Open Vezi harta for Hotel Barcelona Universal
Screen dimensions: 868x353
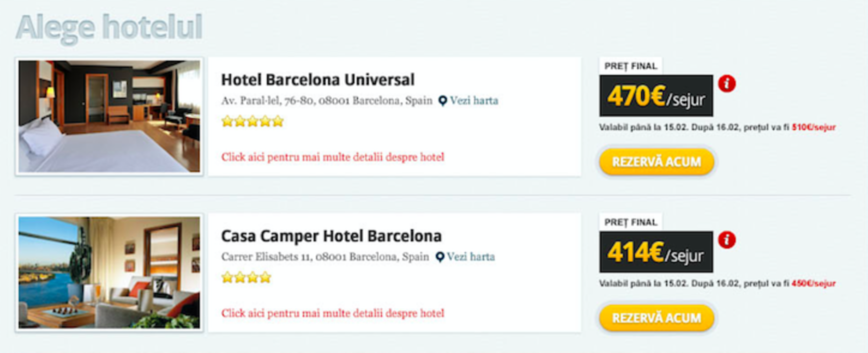474,101
